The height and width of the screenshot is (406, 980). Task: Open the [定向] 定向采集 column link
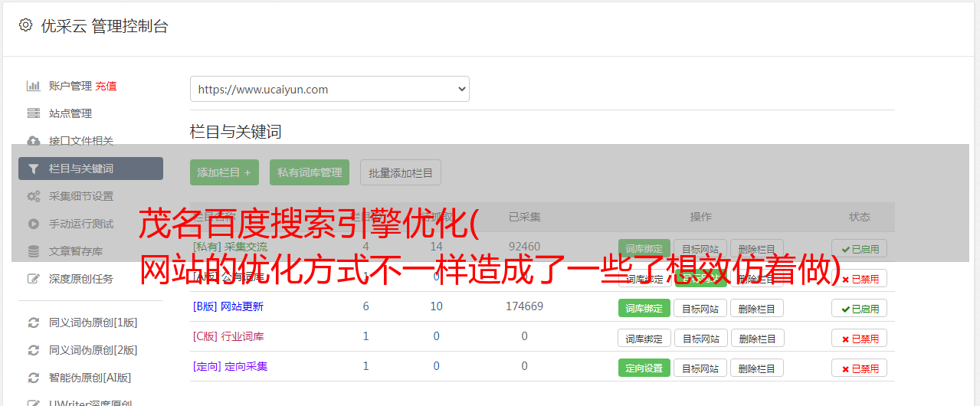[230, 366]
